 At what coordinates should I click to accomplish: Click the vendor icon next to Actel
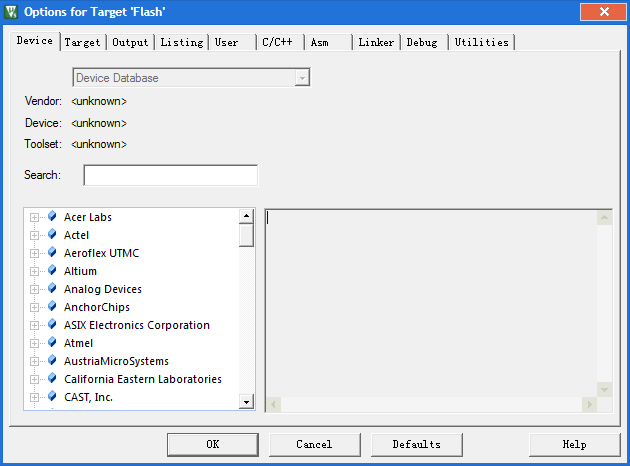point(52,235)
